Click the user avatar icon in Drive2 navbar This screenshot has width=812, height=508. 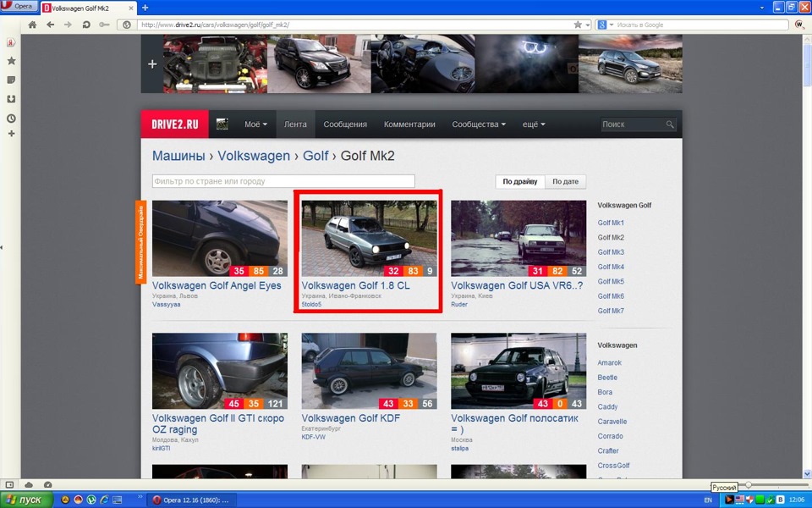[x=222, y=124]
